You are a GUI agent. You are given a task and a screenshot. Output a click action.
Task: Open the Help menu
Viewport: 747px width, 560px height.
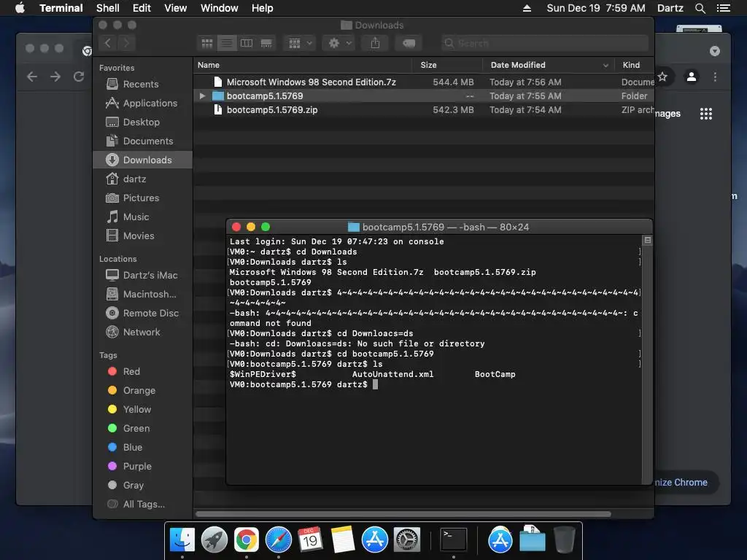[262, 8]
